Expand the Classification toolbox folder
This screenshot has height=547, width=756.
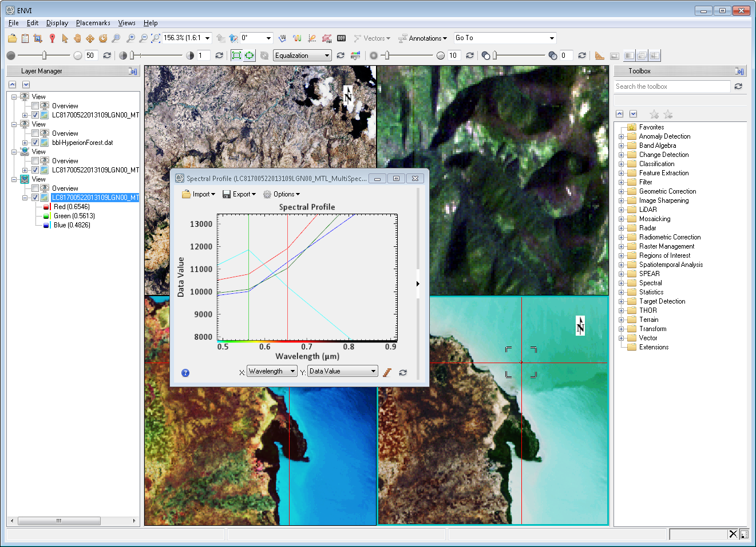click(621, 164)
